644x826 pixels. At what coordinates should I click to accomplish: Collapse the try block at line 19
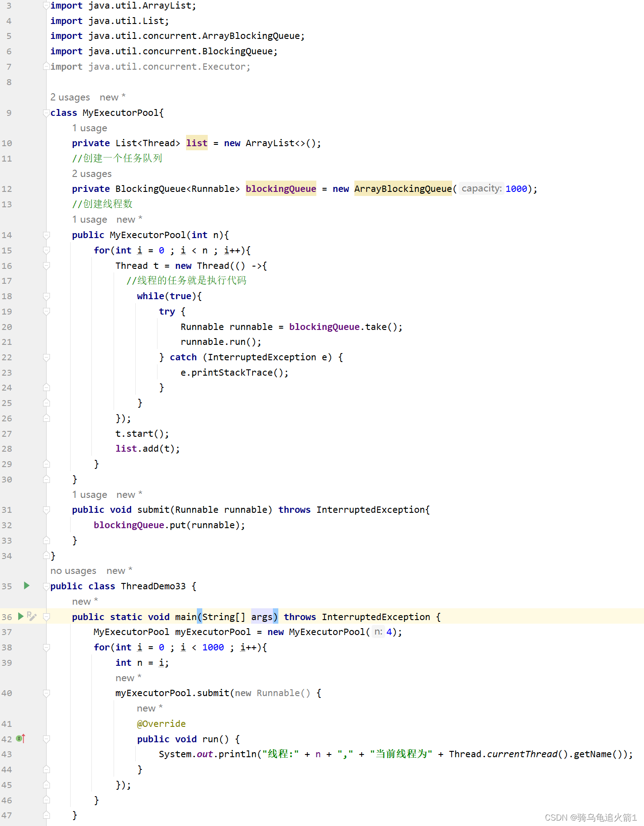pos(46,311)
